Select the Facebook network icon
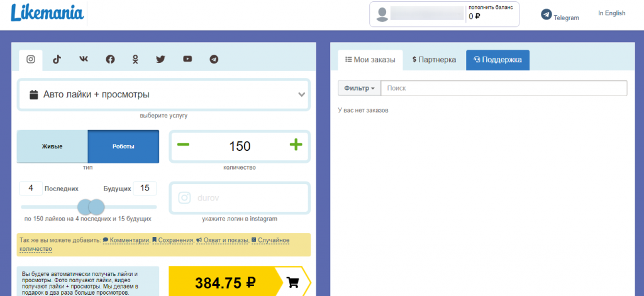644x296 pixels. coord(110,60)
